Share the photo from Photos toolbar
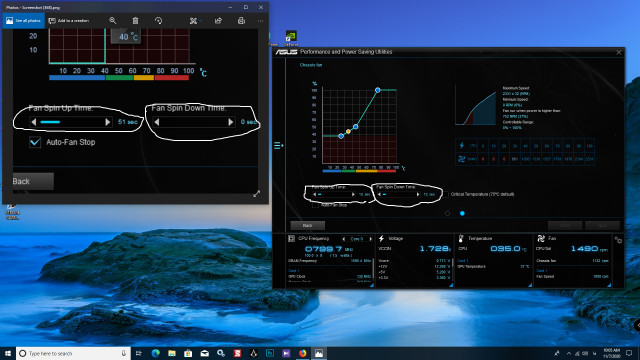 click(218, 21)
